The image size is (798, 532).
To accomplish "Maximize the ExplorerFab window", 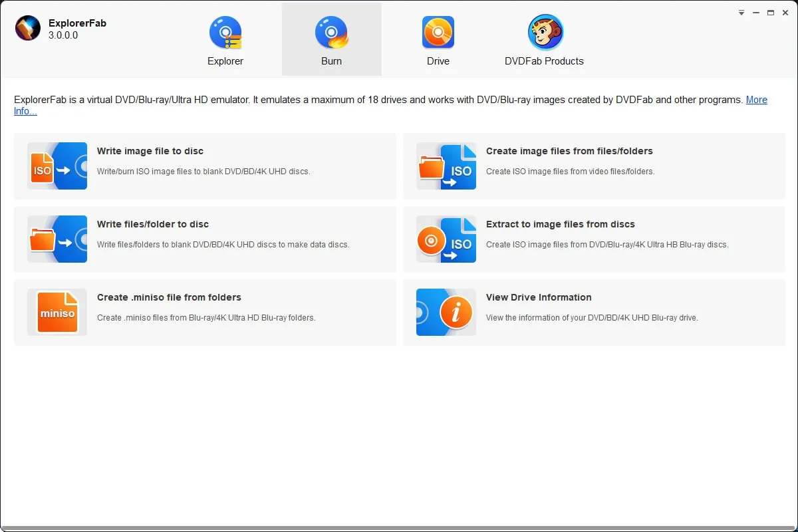I will coord(771,13).
